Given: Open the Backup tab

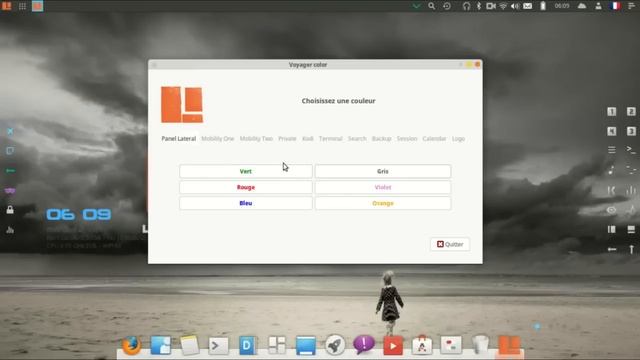Looking at the screenshot, I should coord(381,139).
